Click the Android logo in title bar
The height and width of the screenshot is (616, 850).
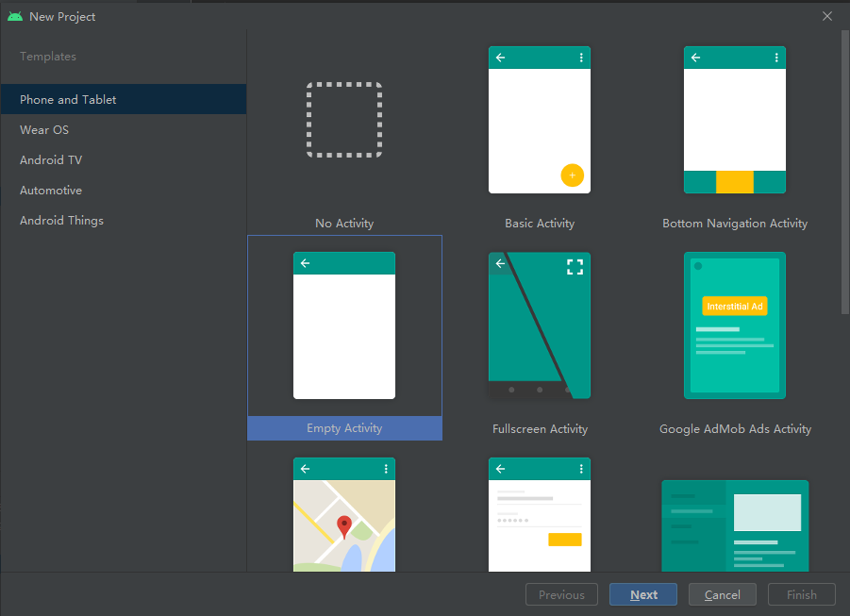point(15,16)
